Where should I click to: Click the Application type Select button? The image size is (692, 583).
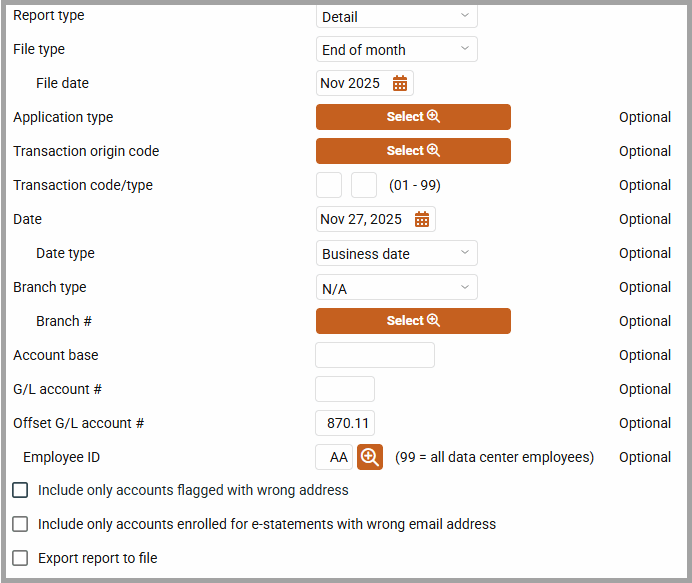413,117
